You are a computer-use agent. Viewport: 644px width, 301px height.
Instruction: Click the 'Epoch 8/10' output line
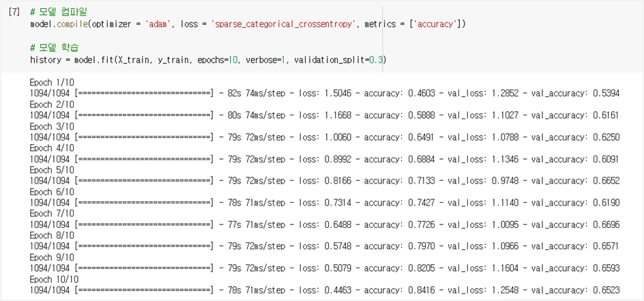(52, 235)
